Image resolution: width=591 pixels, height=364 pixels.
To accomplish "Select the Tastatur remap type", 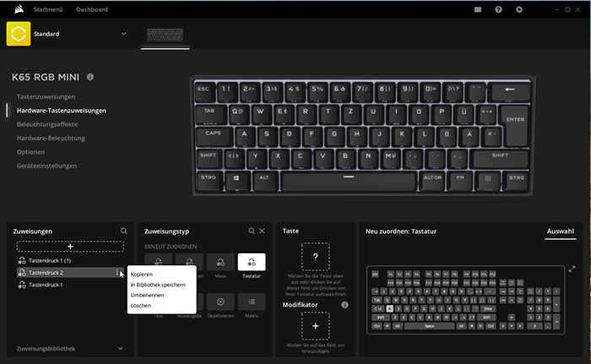I will point(252,262).
